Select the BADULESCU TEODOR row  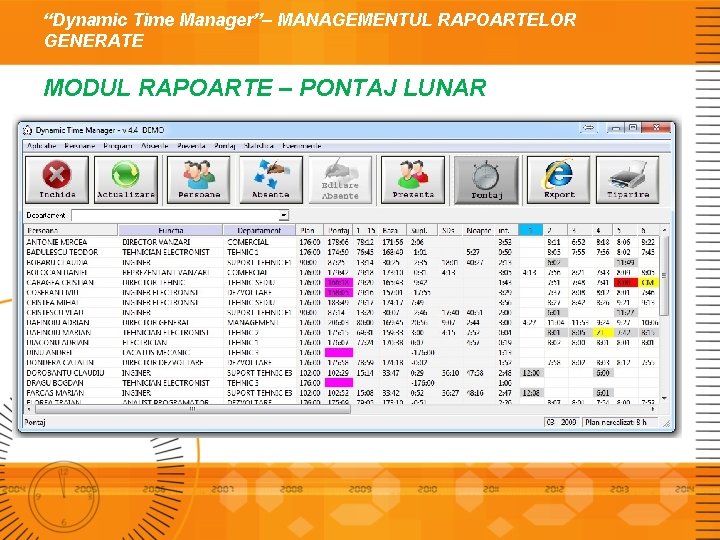coord(342,252)
